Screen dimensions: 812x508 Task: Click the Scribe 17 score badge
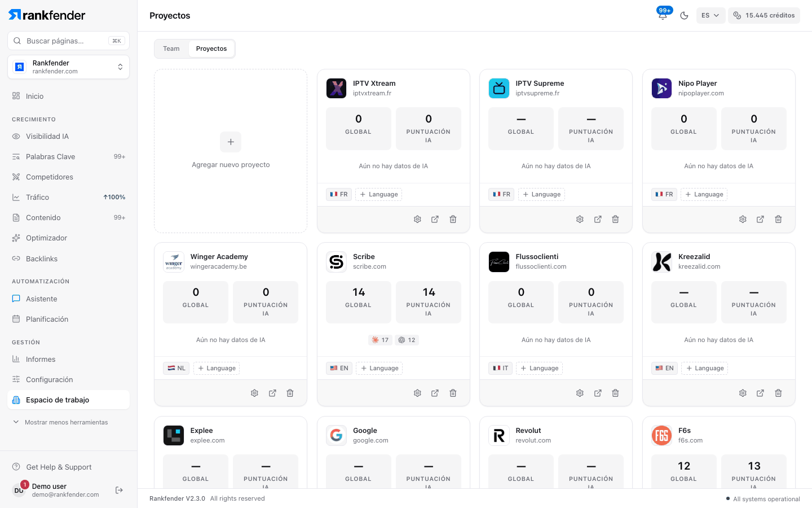(x=380, y=340)
